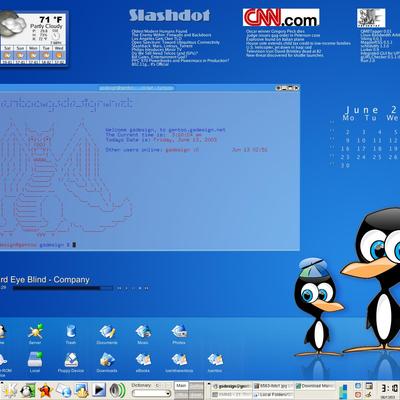Open headline 'Explosive found on Italian plane'
This screenshot has height=400, width=400.
275,39
